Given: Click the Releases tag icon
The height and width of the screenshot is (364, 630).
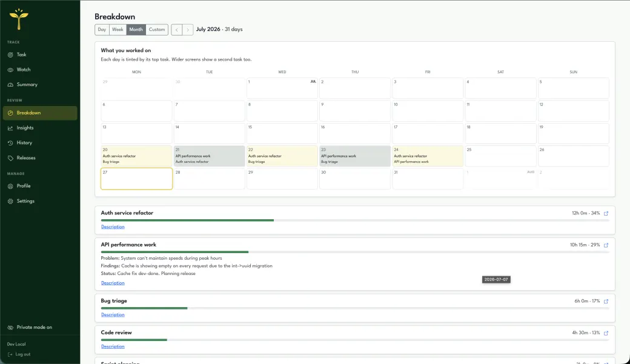Looking at the screenshot, I should click(10, 158).
